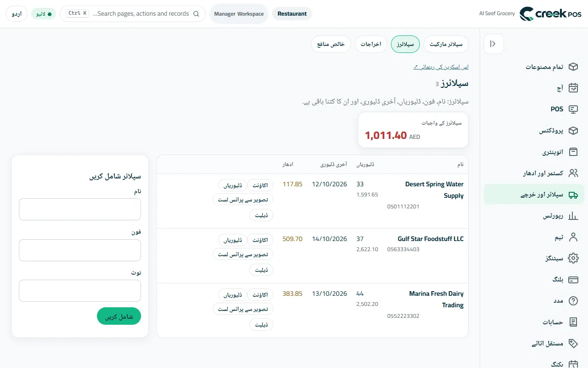Open ڈلیوریاں for Marina Fresh Dairy Trading

point(232,294)
